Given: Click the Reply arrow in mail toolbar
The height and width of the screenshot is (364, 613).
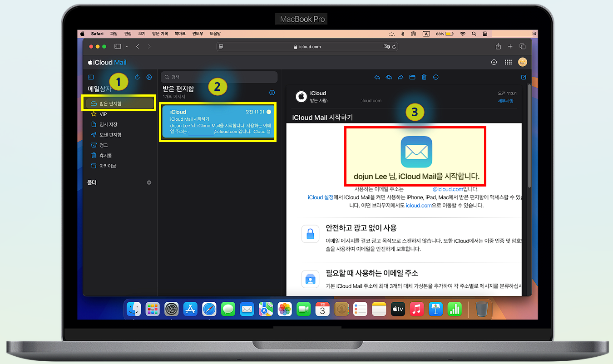Looking at the screenshot, I should point(377,77).
